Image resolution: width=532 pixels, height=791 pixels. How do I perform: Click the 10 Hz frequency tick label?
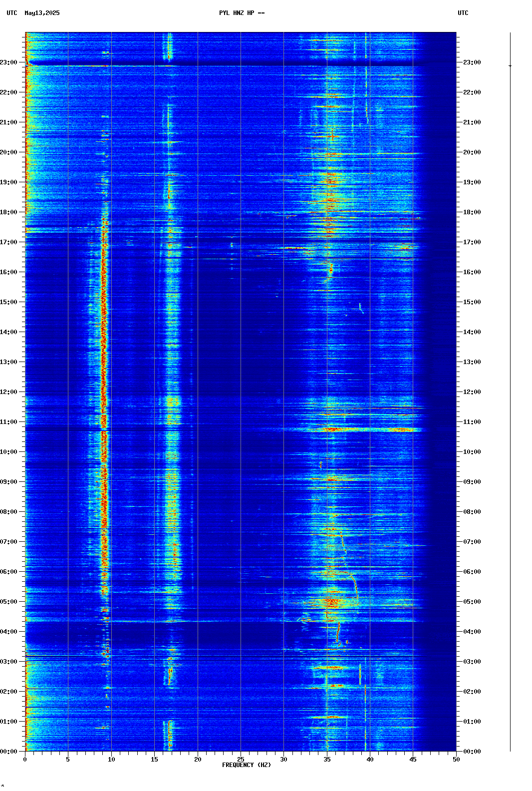(x=111, y=760)
